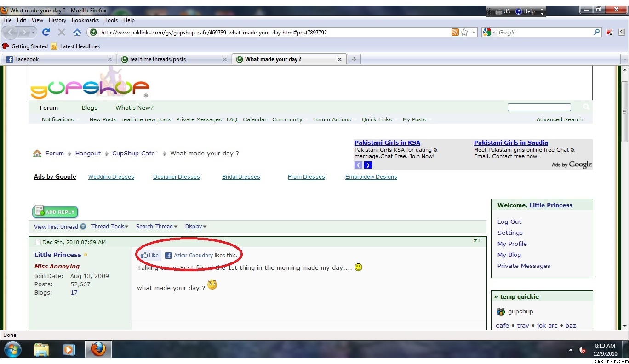This screenshot has width=629, height=364.
Task: Click the RSS feed icon in address bar
Action: [455, 32]
